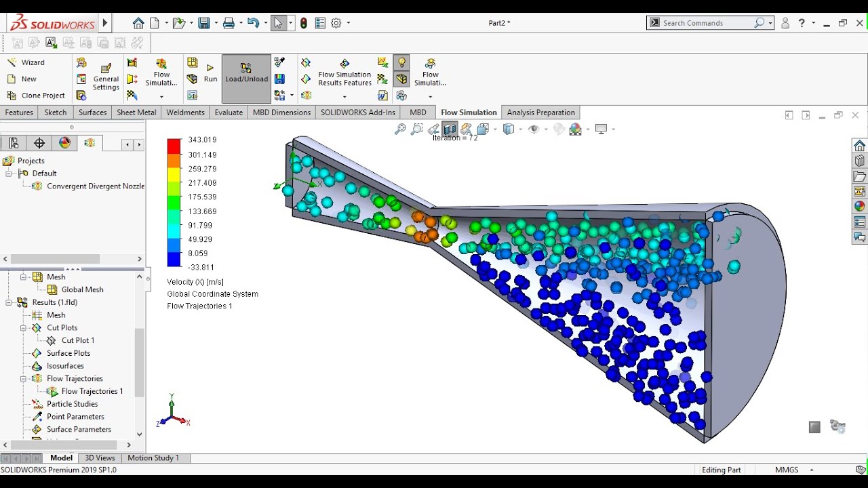Image resolution: width=868 pixels, height=488 pixels.
Task: Switch to the Features tab
Action: pyautogui.click(x=19, y=113)
